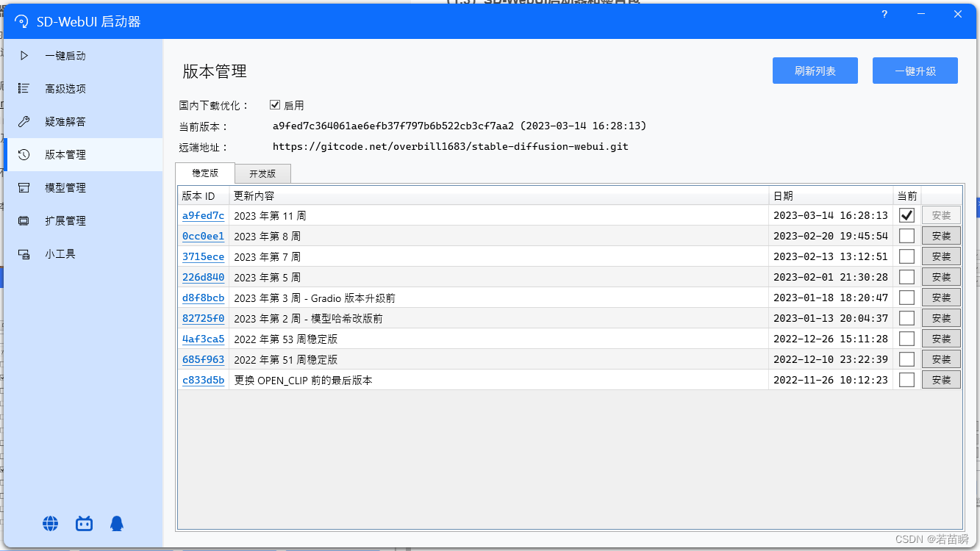980x551 pixels.
Task: Click the help question mark in title bar
Action: [884, 14]
